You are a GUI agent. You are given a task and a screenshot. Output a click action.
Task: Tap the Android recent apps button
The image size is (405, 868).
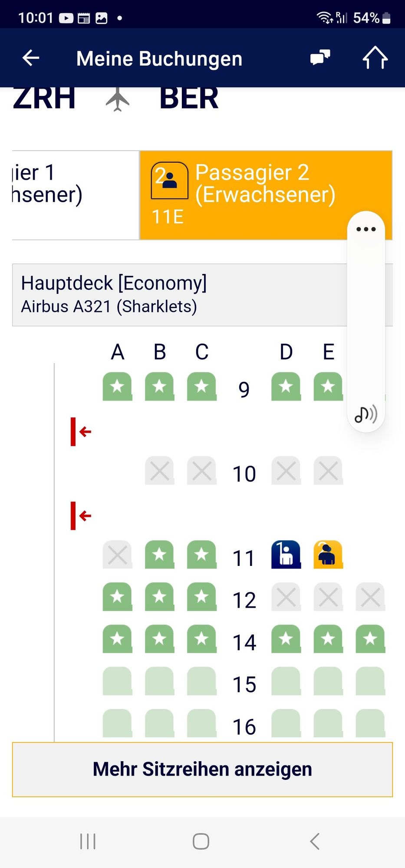point(88,841)
